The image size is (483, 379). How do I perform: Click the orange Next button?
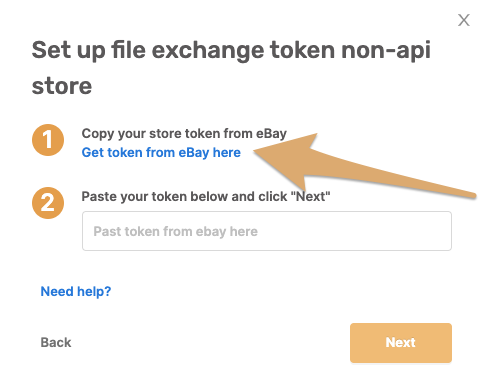coord(401,343)
